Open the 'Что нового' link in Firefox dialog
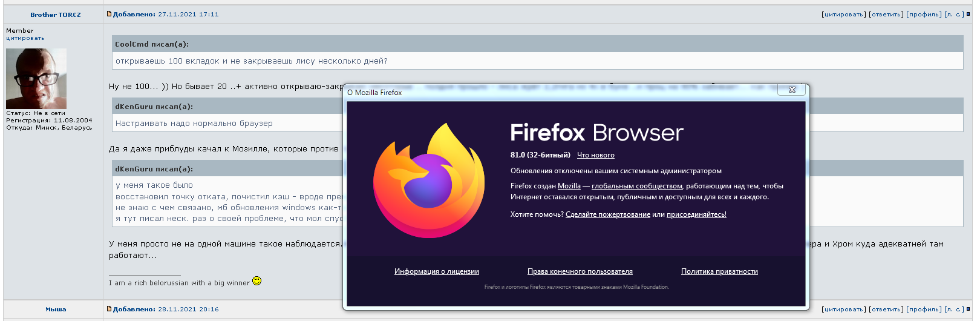980x321 pixels. click(596, 155)
